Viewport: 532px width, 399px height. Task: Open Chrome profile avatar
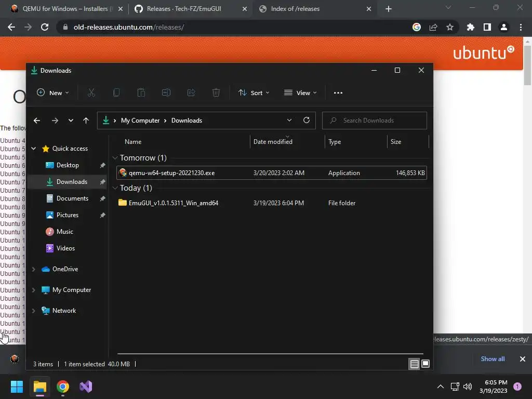pyautogui.click(x=504, y=27)
